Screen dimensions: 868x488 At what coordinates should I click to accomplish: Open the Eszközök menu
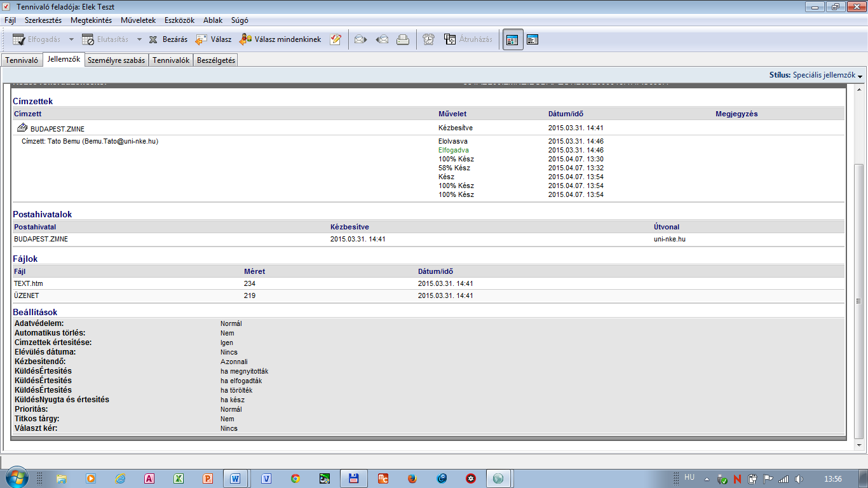[179, 20]
